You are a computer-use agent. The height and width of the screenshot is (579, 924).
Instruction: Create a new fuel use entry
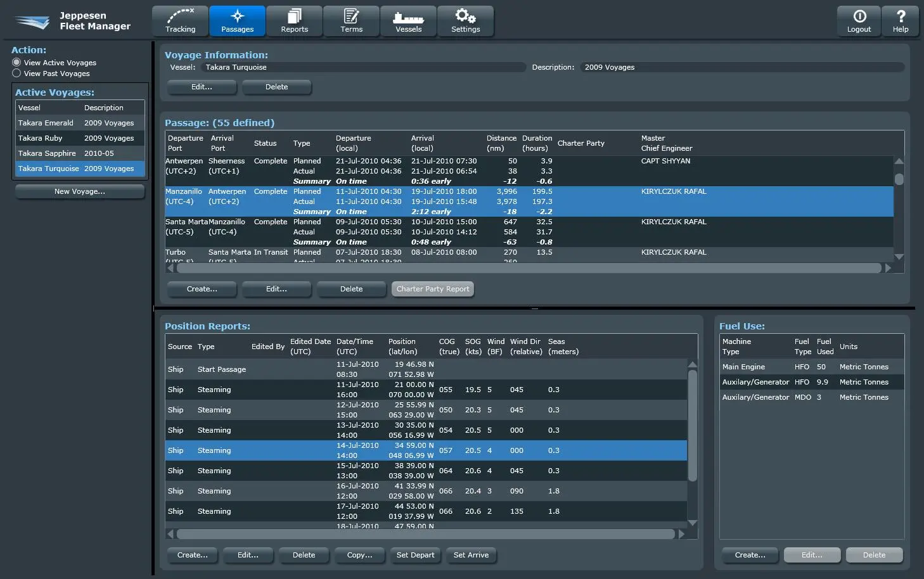pos(750,555)
